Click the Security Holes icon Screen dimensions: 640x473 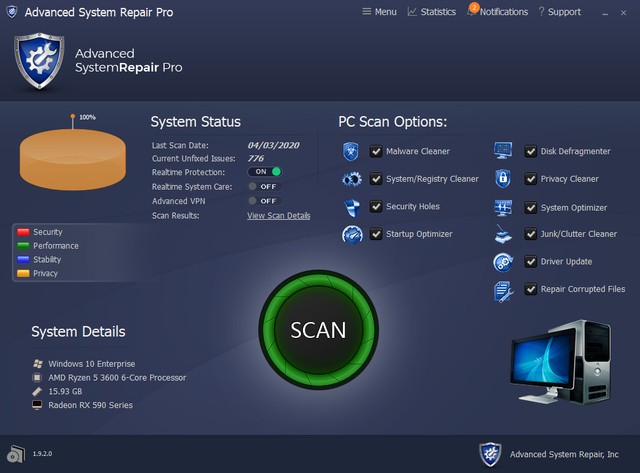pos(351,208)
